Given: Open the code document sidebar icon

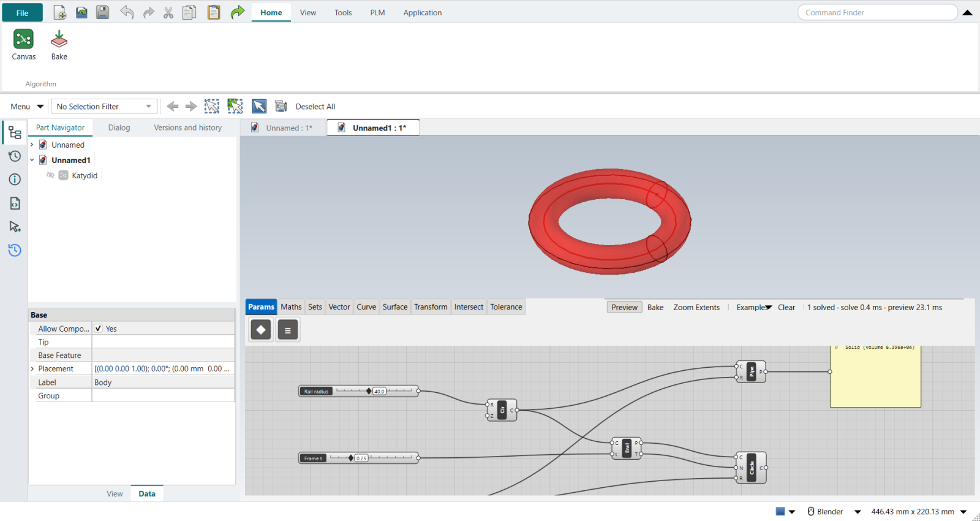Looking at the screenshot, I should pyautogui.click(x=15, y=203).
